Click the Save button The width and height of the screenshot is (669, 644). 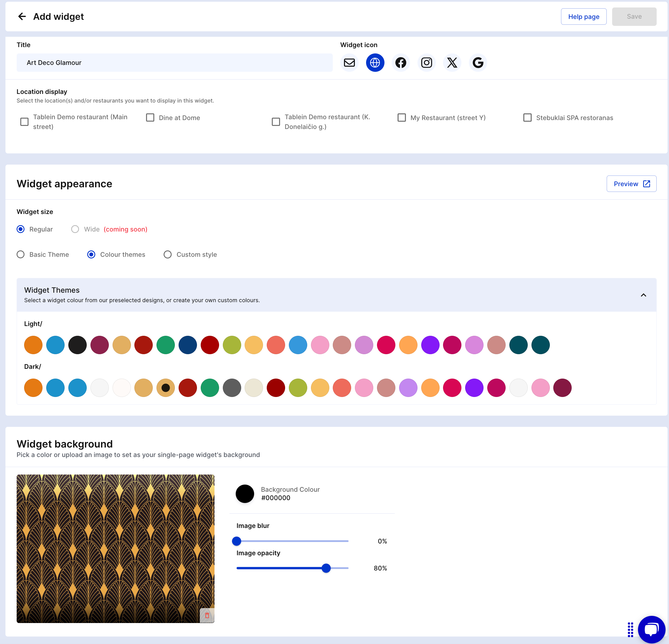[x=634, y=16]
